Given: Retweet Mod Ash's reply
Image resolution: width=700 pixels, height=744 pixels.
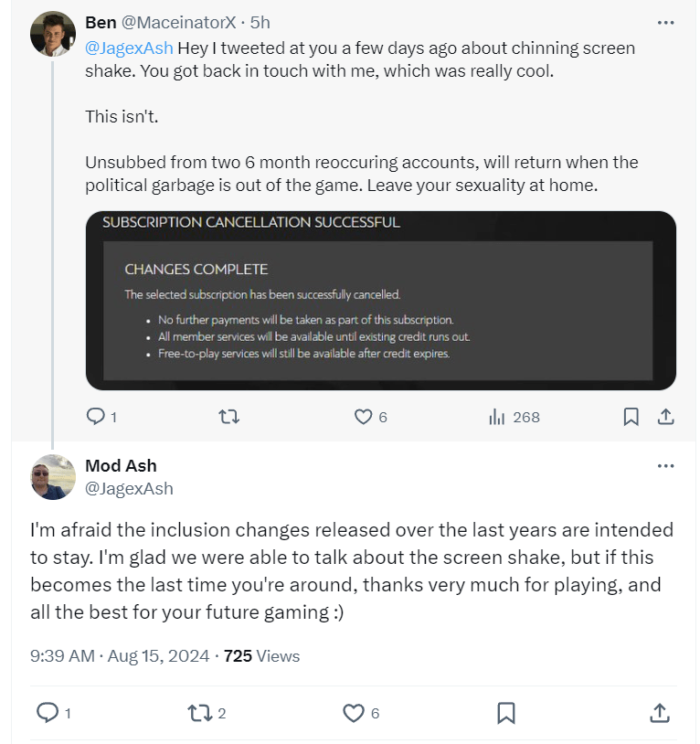Looking at the screenshot, I should pyautogui.click(x=200, y=712).
